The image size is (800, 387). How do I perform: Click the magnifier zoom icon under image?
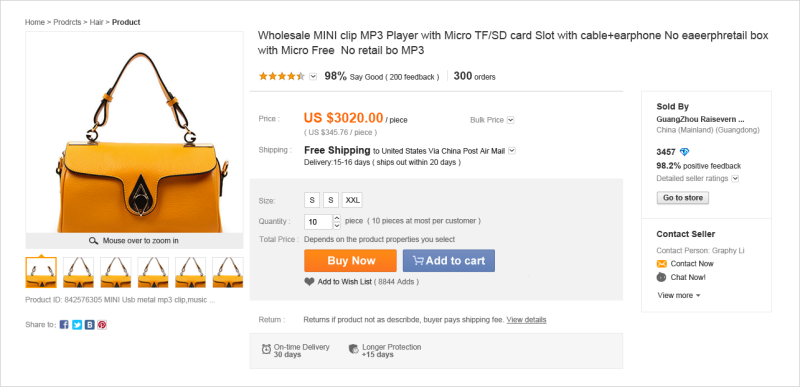pos(93,241)
